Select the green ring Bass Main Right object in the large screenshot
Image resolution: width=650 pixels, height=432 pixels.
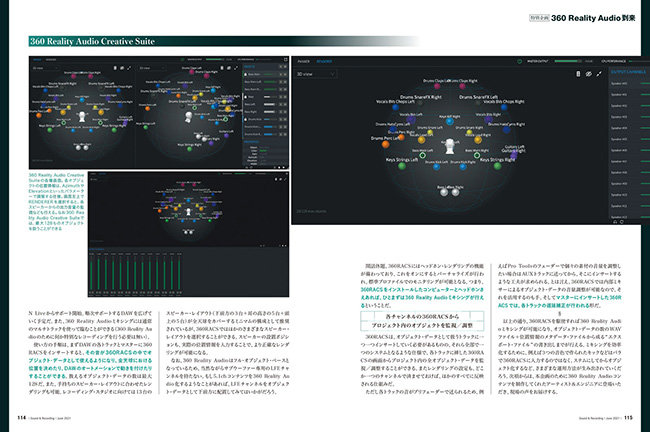tap(477, 155)
